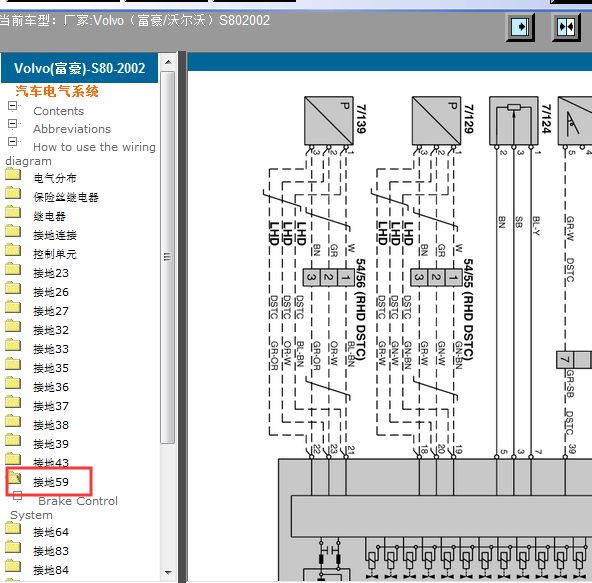This screenshot has height=583, width=592.
Task: Open the Brake Control System entry
Action: click(x=64, y=508)
